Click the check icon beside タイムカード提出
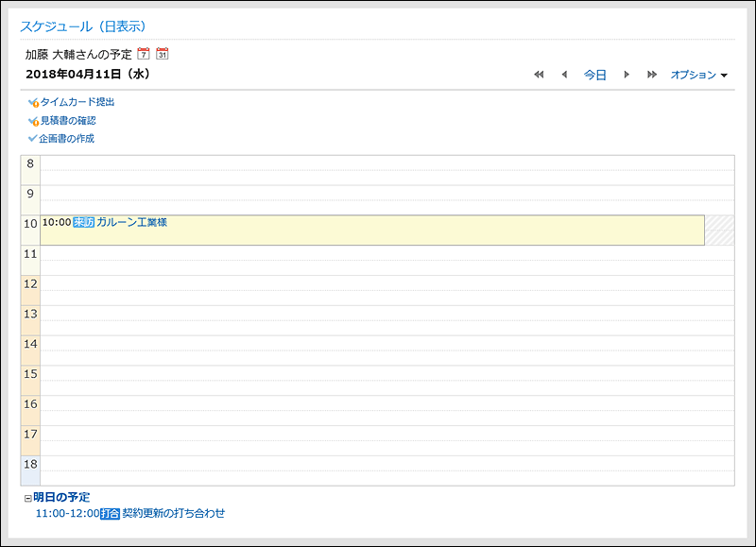Image resolution: width=756 pixels, height=547 pixels. pyautogui.click(x=33, y=103)
